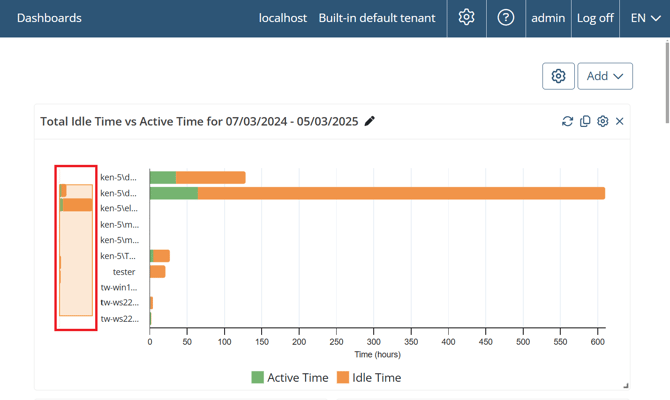
Task: Open chart widget settings gear
Action: coord(602,121)
